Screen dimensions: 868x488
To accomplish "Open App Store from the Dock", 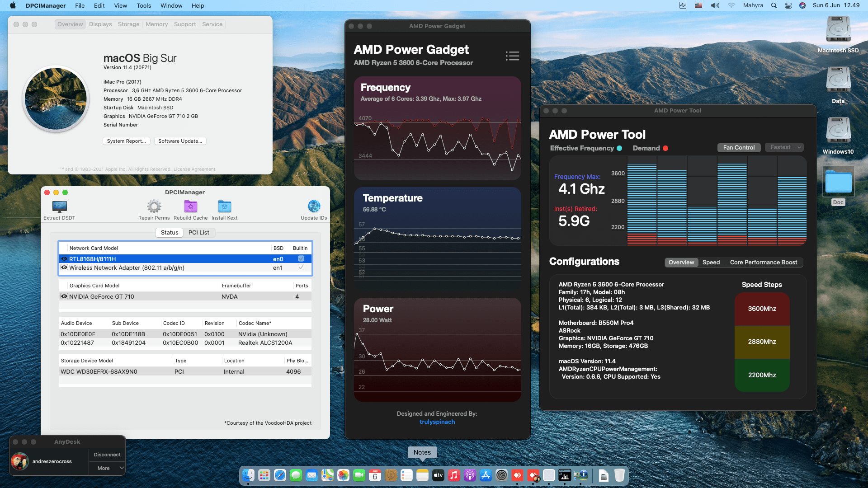I will (486, 475).
